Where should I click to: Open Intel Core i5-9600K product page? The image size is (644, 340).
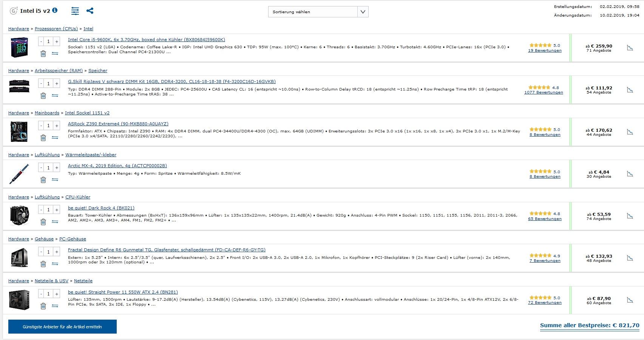click(147, 40)
